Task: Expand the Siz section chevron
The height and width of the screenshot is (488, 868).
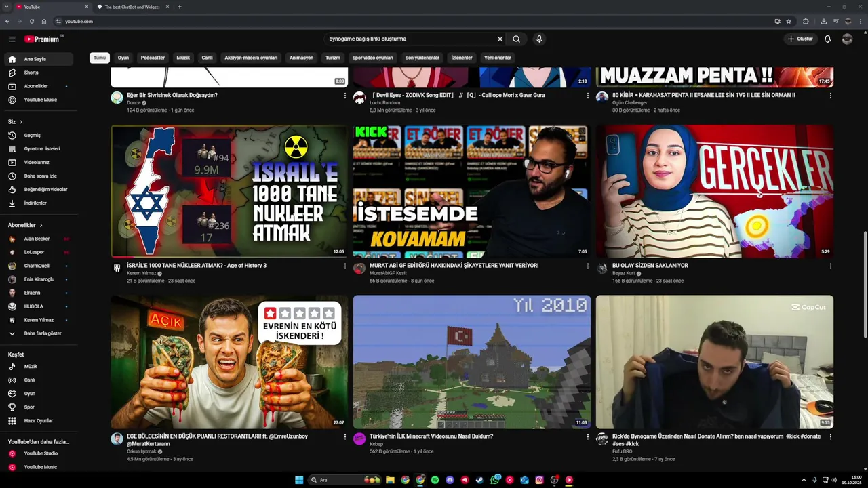Action: pyautogui.click(x=21, y=122)
